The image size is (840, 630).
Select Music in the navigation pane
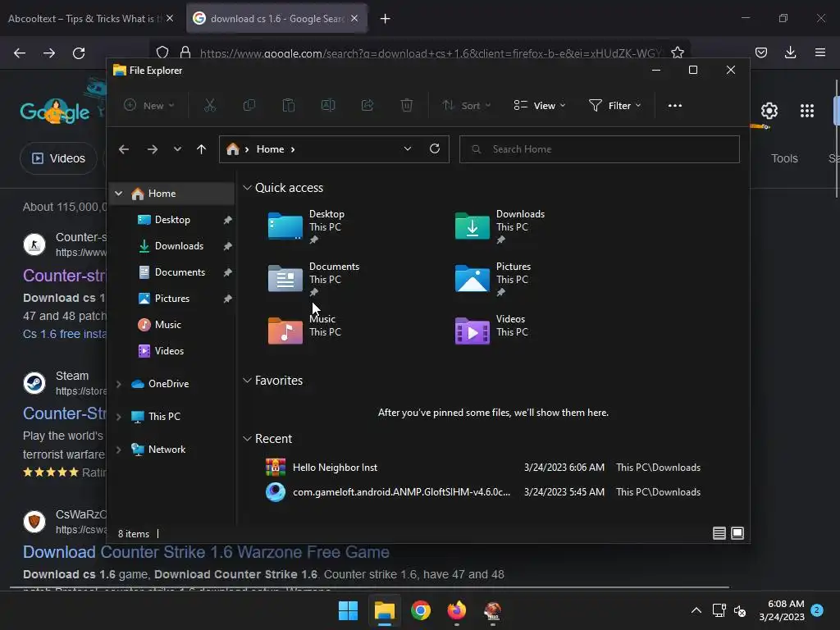[167, 325]
